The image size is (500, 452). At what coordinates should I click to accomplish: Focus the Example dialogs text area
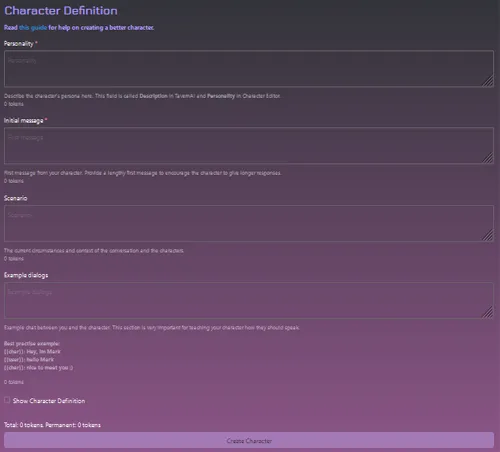pyautogui.click(x=249, y=300)
